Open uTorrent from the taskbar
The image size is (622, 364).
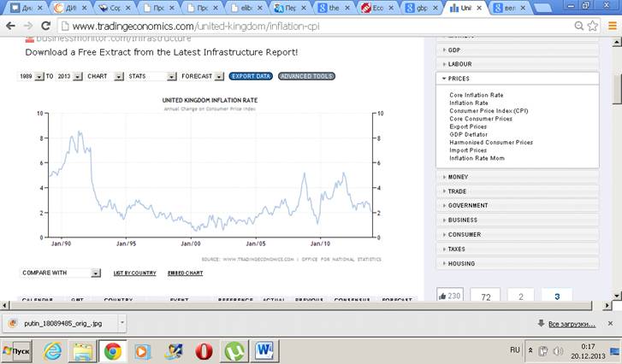[x=234, y=350]
